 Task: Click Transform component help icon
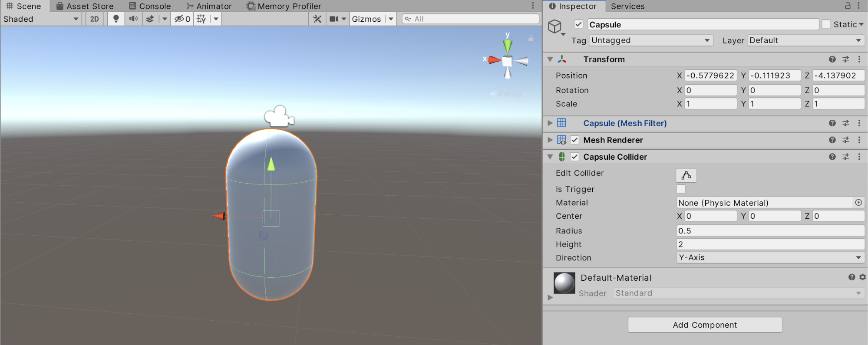pos(832,59)
